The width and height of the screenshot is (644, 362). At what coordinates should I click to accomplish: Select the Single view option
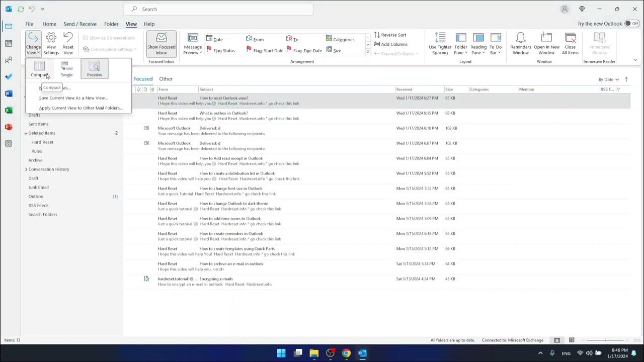point(66,68)
